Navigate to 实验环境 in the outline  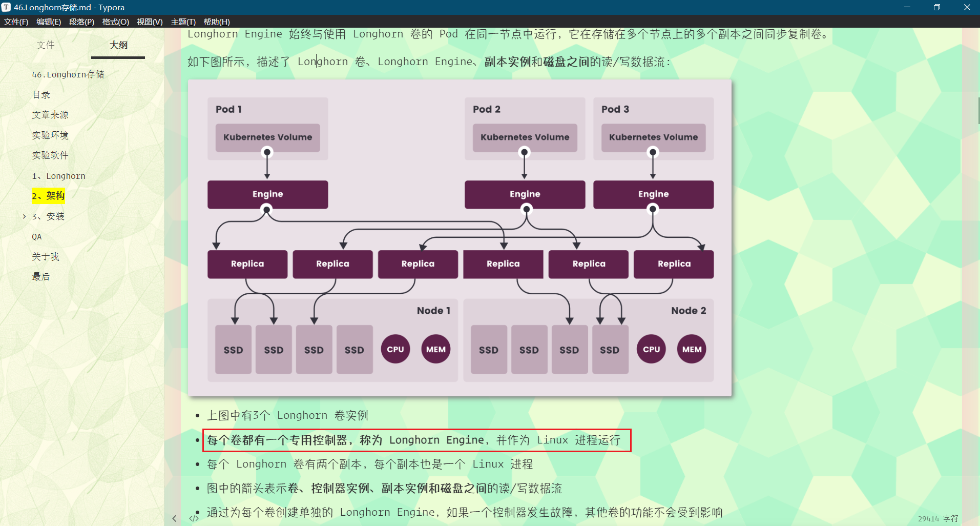50,135
